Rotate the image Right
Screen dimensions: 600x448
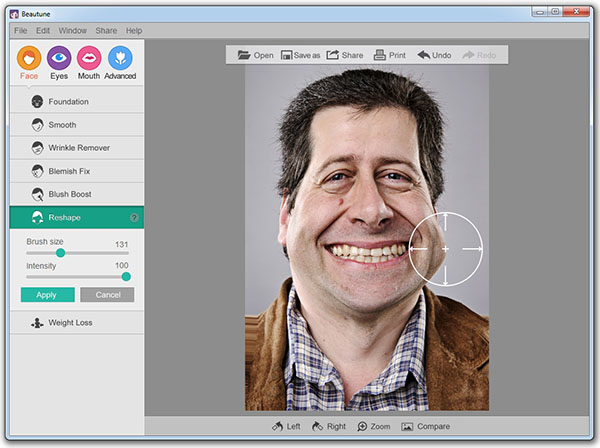(x=328, y=427)
